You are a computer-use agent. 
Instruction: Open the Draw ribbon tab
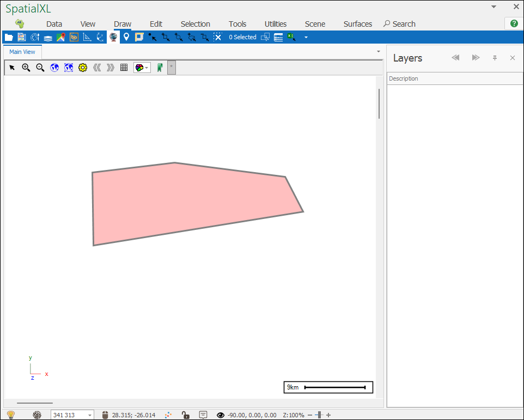coord(123,24)
